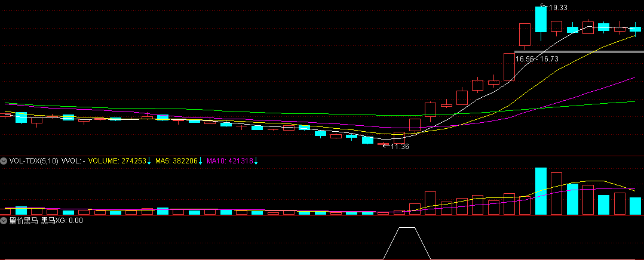Click the 11.36 low price label
The image size is (644, 260).
tap(400, 146)
